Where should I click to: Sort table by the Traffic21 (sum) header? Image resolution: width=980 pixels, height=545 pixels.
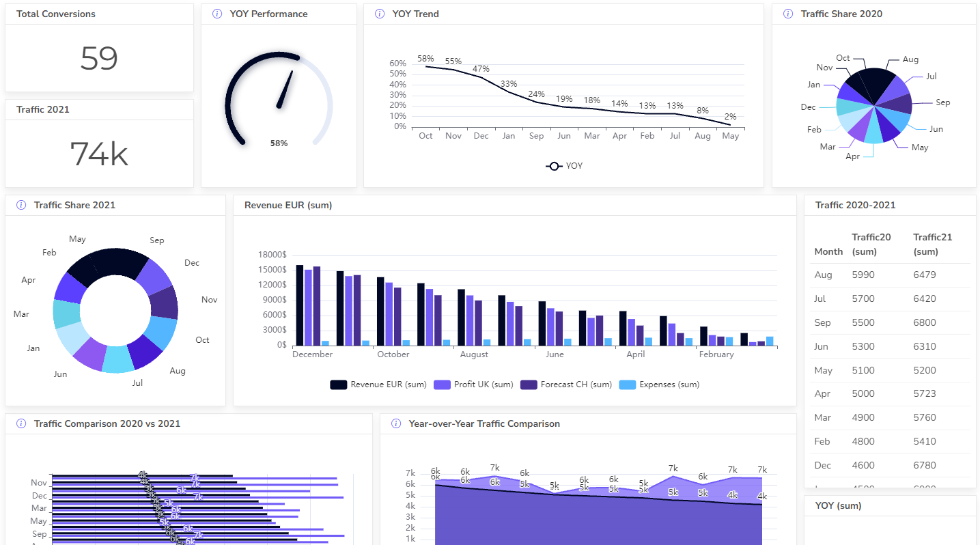932,244
